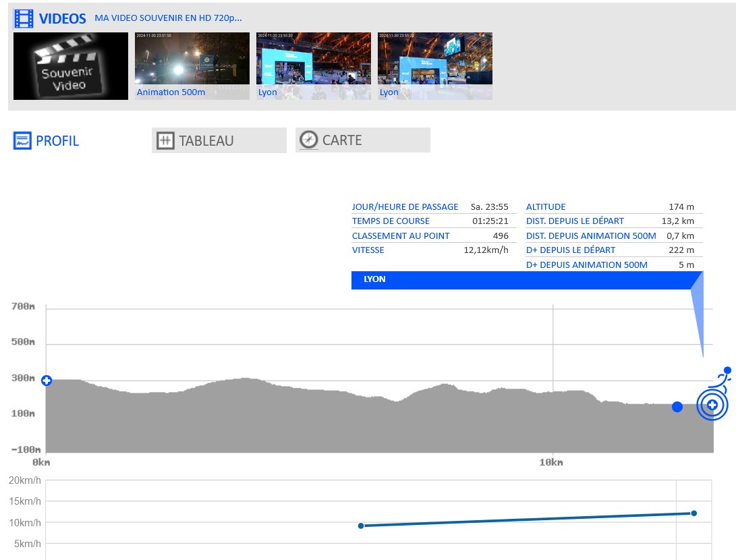Click the PROFIL chart icon
Screen dimensions: 736x560
pyautogui.click(x=23, y=141)
